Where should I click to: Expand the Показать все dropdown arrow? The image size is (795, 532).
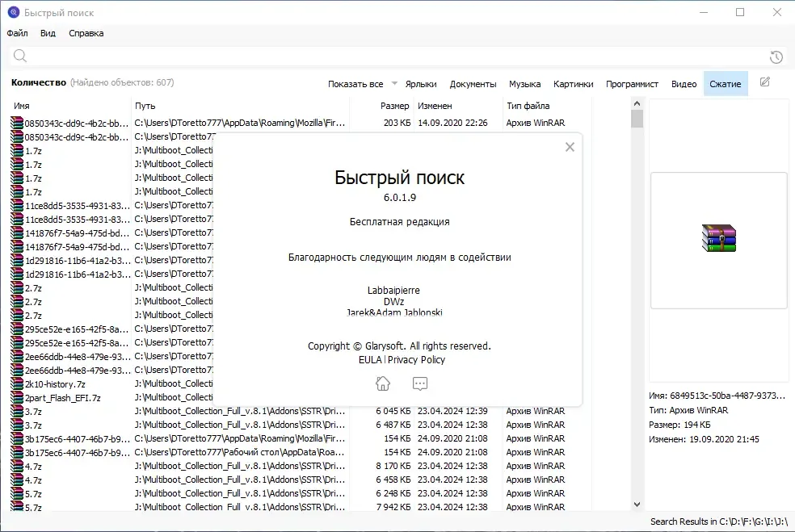394,83
